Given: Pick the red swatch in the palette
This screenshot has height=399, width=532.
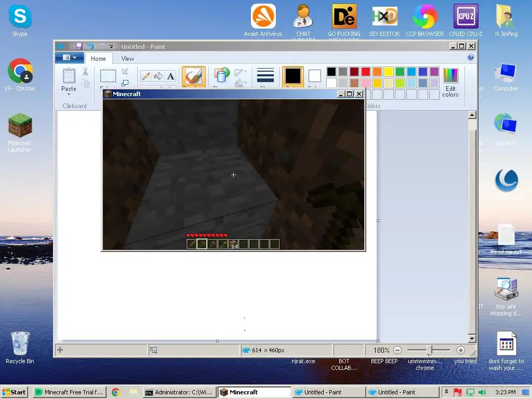Looking at the screenshot, I should click(366, 72).
